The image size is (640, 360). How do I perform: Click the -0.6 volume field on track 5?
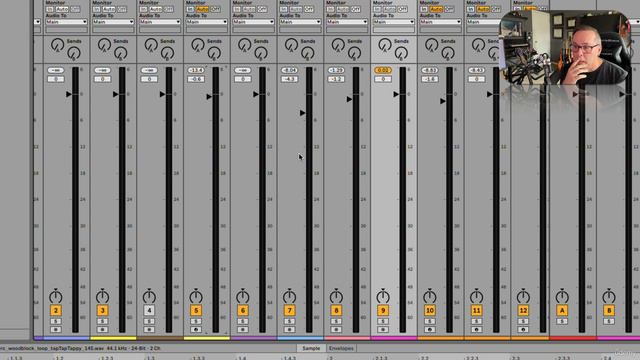click(196, 79)
